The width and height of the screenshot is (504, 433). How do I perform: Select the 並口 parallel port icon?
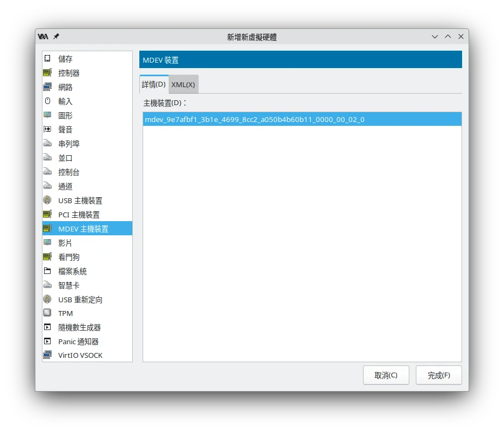(x=47, y=157)
